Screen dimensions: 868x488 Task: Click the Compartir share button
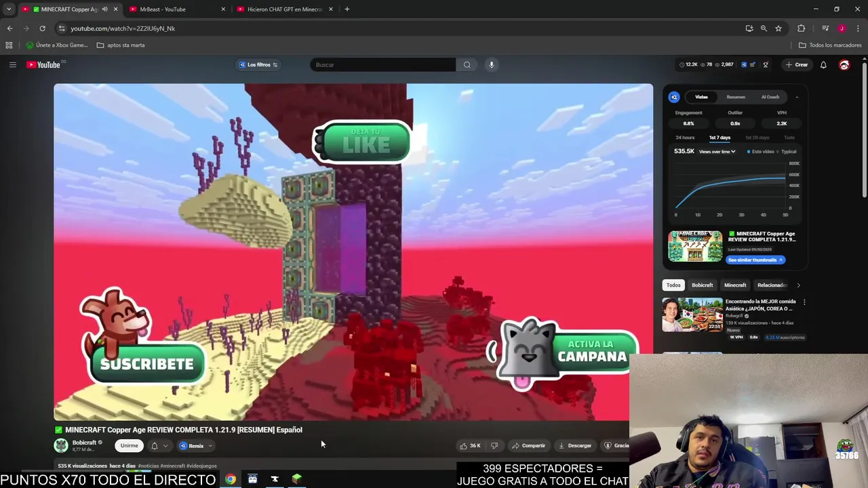(528, 445)
